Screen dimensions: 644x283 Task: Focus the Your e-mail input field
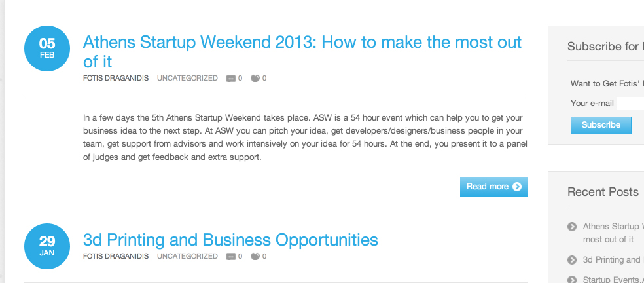pyautogui.click(x=630, y=104)
